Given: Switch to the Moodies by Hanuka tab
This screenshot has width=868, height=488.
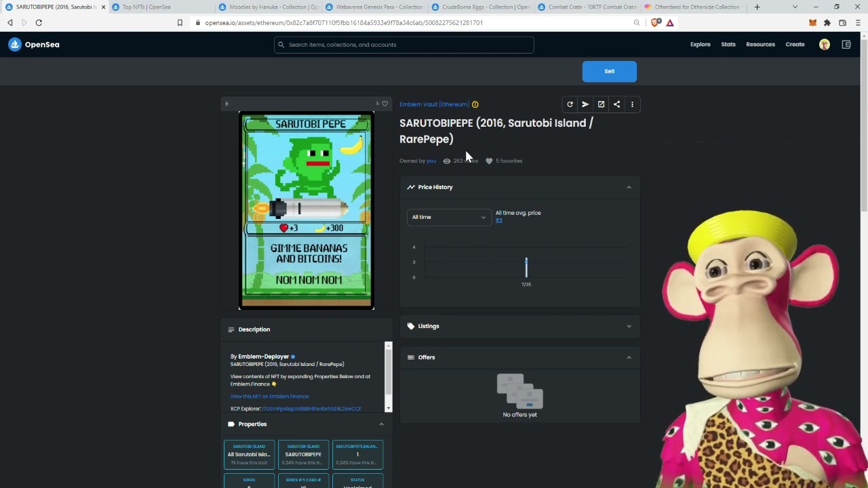Looking at the screenshot, I should coord(269,7).
